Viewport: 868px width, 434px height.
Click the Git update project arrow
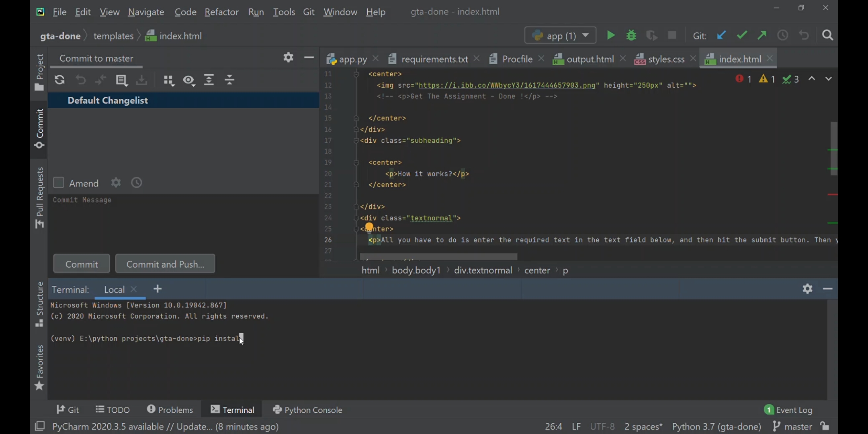click(x=721, y=35)
